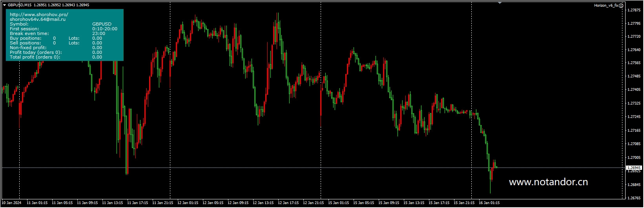
Task: Click the Profit today (orders 0): label
Action: [36, 52]
